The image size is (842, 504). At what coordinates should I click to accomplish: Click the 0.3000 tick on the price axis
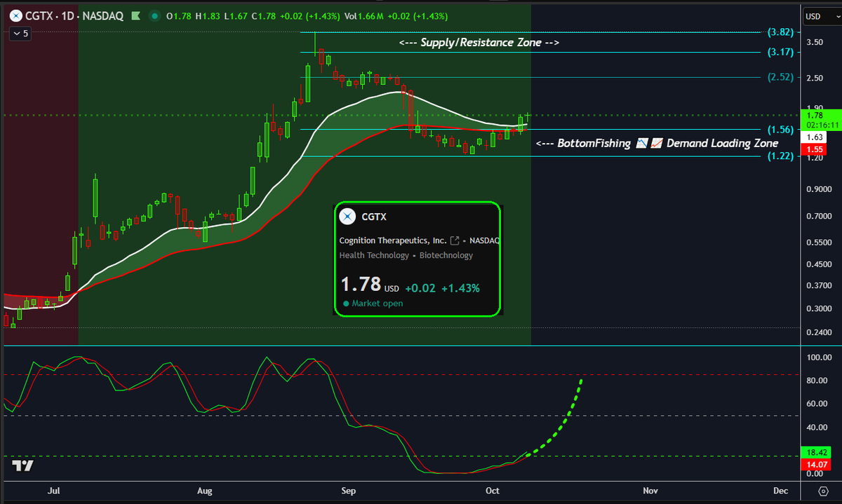click(x=818, y=308)
